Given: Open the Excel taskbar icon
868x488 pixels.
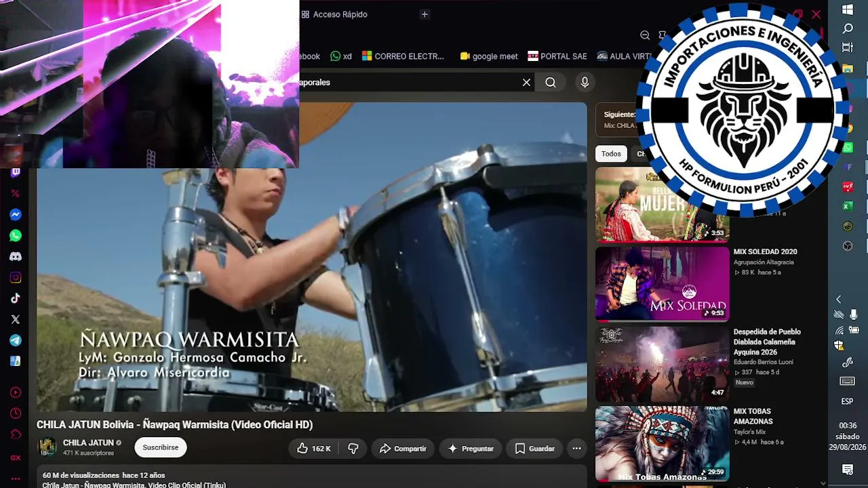Looking at the screenshot, I should [x=848, y=206].
